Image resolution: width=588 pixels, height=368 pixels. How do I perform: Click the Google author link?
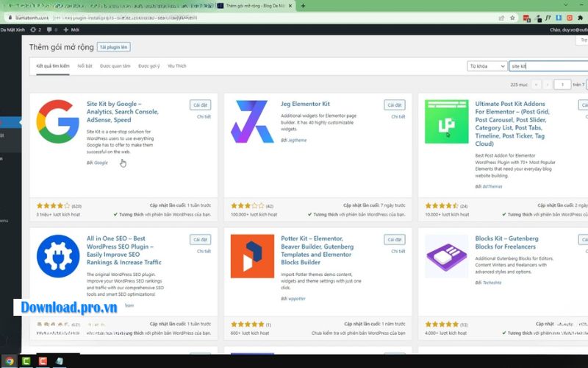point(101,163)
